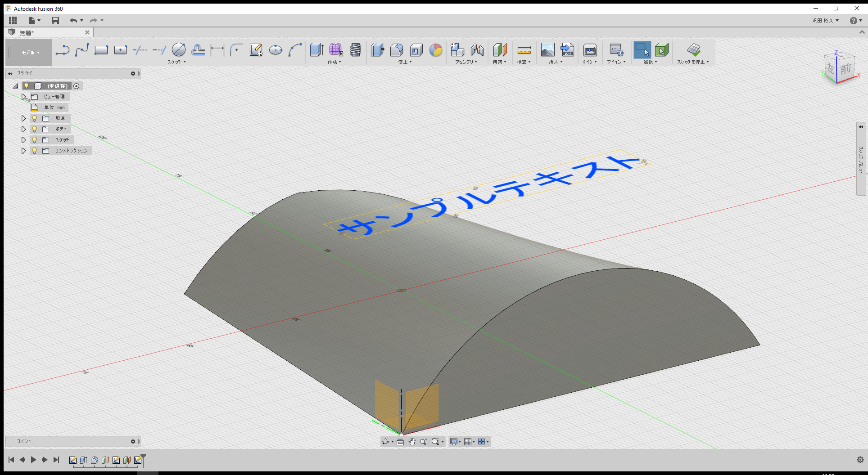Open the アセンブリ menu
This screenshot has height=475, width=868.
pos(466,62)
